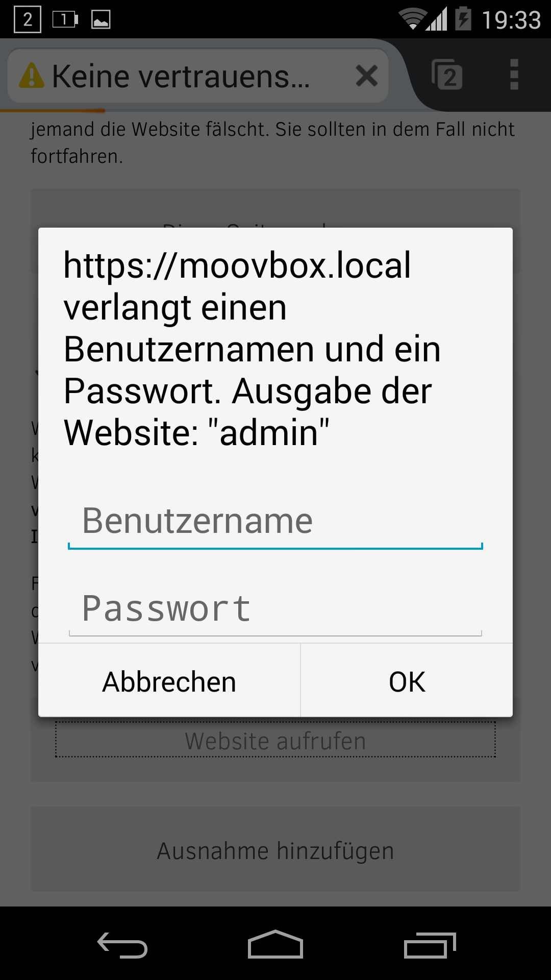
Task: Open the three-dot overflow menu
Action: 514,75
